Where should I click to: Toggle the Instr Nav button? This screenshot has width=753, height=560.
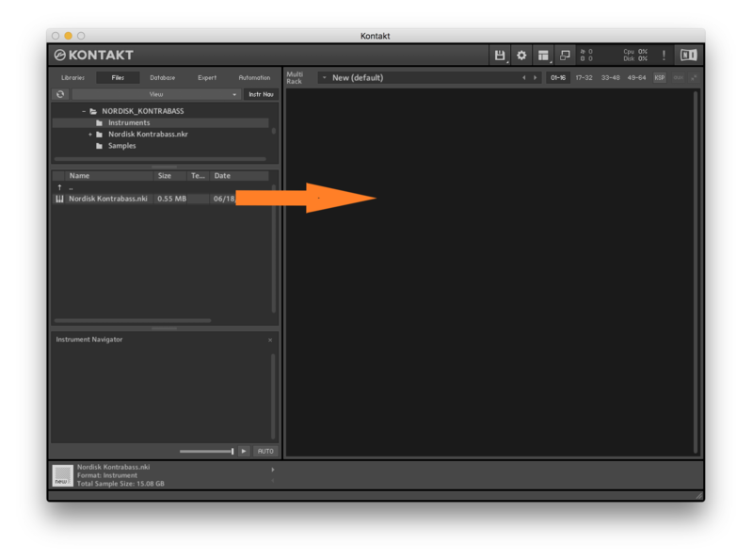pyautogui.click(x=262, y=94)
